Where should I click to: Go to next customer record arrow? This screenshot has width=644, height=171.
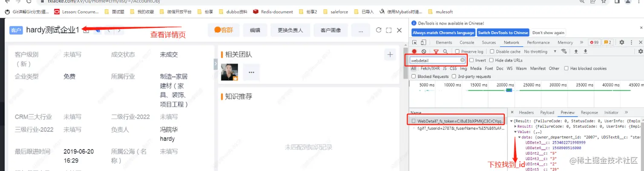click(120, 30)
